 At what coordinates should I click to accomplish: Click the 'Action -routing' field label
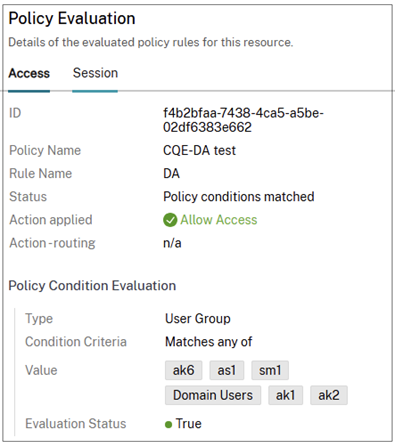[52, 243]
